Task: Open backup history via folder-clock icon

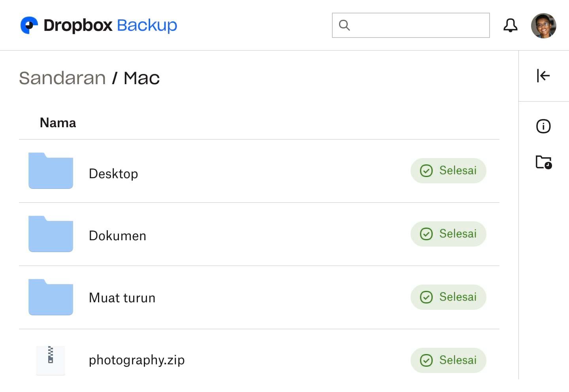Action: coord(543,162)
